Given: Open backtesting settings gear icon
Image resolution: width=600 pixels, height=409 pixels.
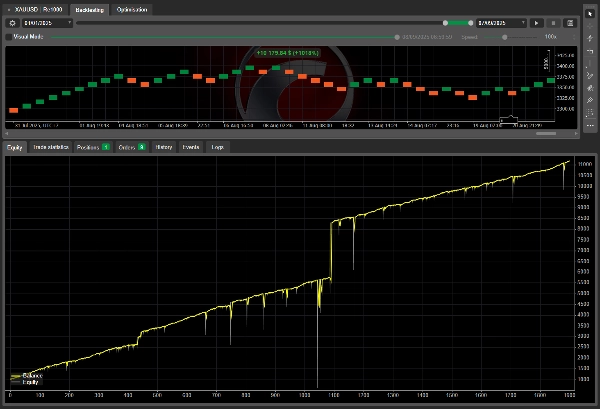Looking at the screenshot, I should pyautogui.click(x=12, y=22).
